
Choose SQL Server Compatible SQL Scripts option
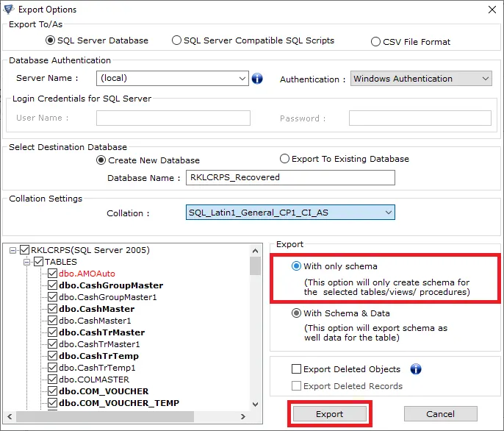tap(177, 40)
